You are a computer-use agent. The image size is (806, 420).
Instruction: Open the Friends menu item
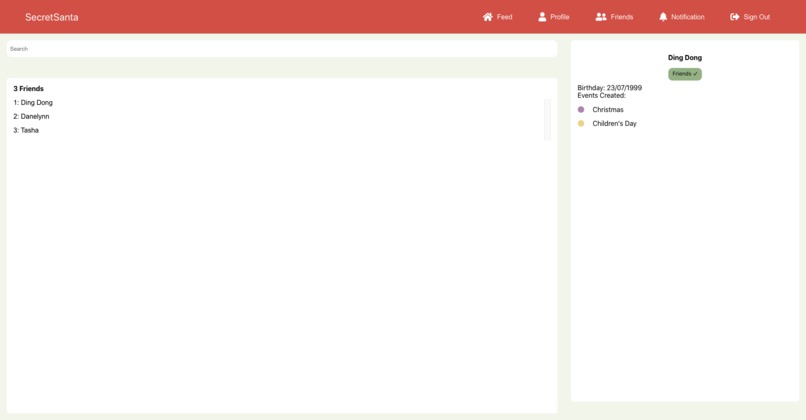[614, 17]
